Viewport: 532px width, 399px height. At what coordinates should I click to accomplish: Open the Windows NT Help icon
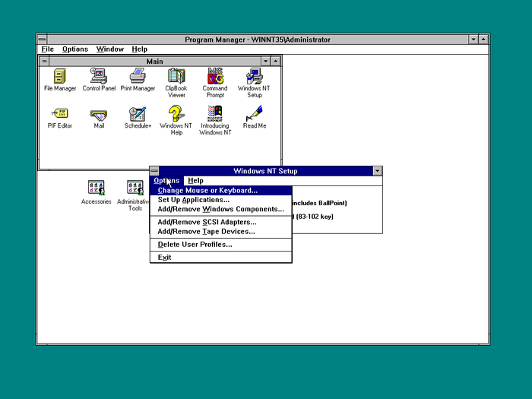[176, 114]
